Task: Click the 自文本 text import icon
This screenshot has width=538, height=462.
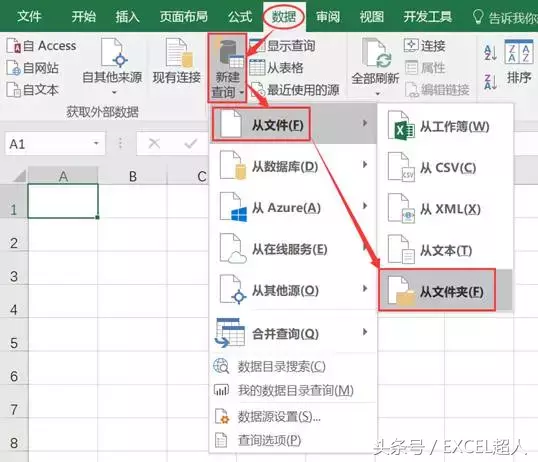Action: coord(14,90)
